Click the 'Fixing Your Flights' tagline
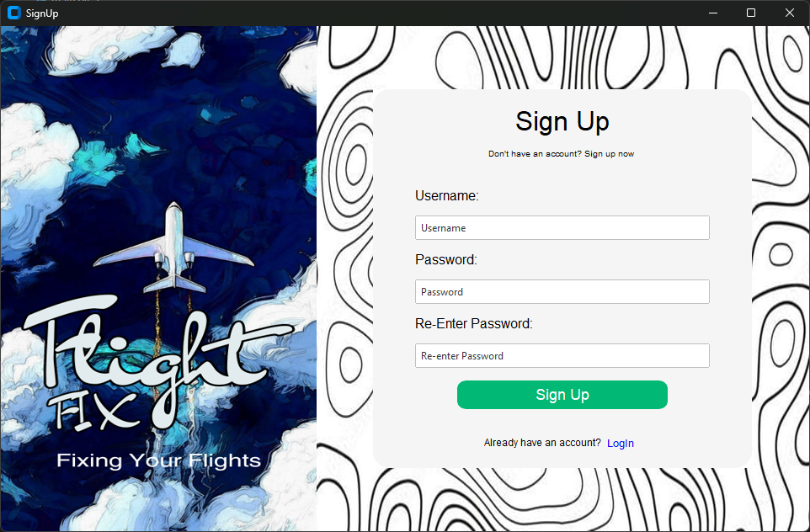The height and width of the screenshot is (532, 810). (158, 460)
